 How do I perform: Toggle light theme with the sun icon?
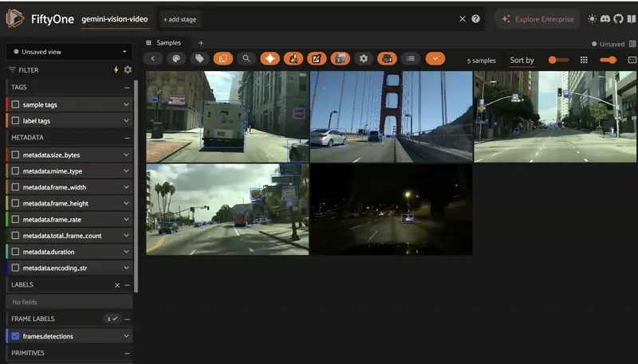pyautogui.click(x=592, y=18)
